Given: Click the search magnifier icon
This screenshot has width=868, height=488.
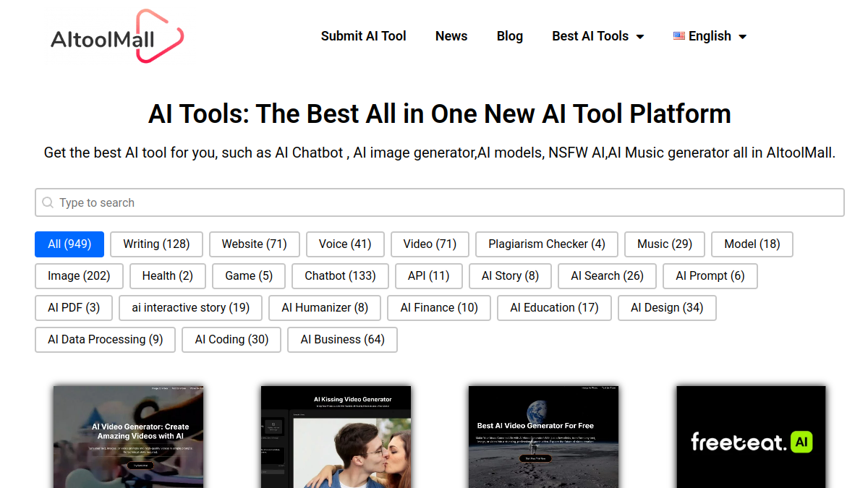Looking at the screenshot, I should 48,202.
